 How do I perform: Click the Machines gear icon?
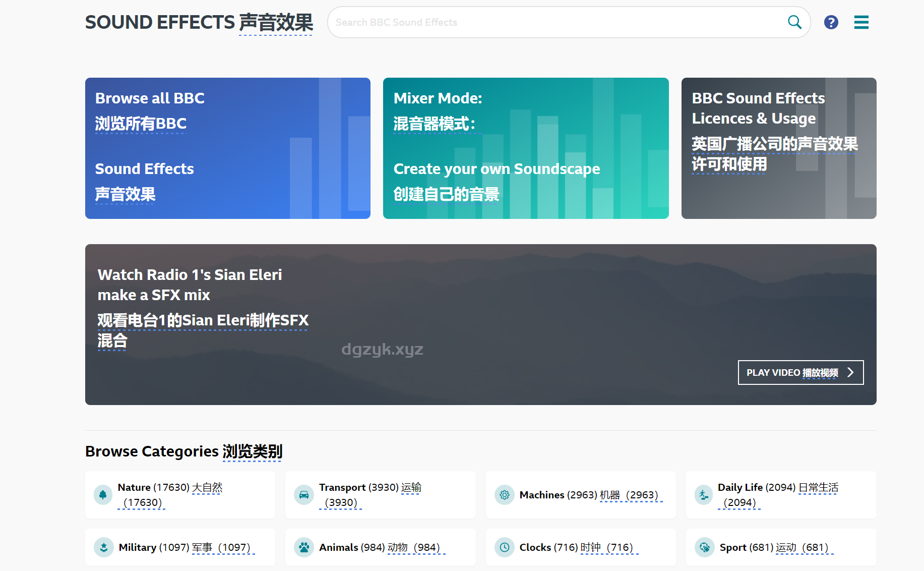click(x=504, y=495)
